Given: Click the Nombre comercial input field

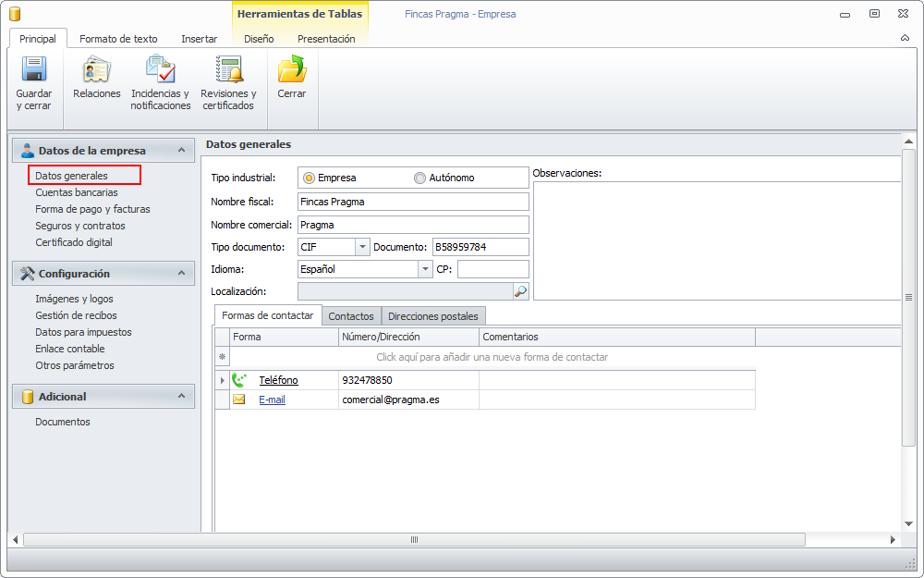Looking at the screenshot, I should (x=412, y=225).
